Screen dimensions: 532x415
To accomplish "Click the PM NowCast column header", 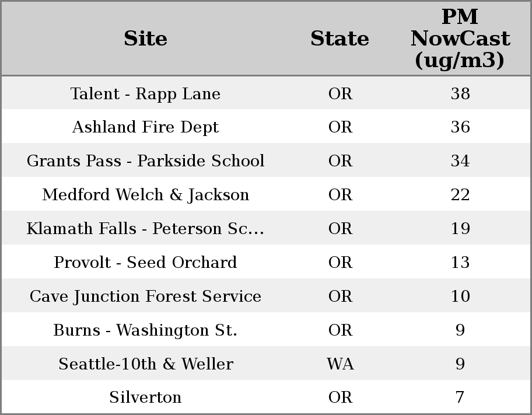I will point(460,39).
